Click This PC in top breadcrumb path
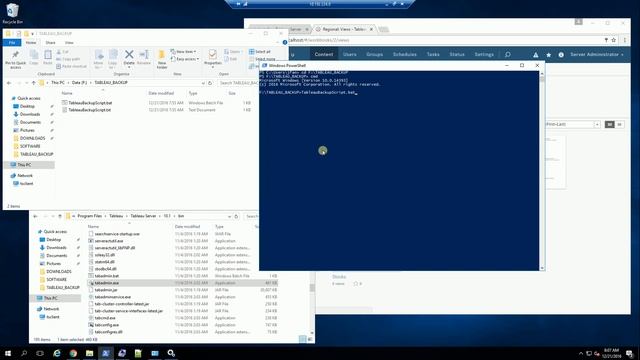Viewport: 640px width, 360px height. pyautogui.click(x=58, y=83)
